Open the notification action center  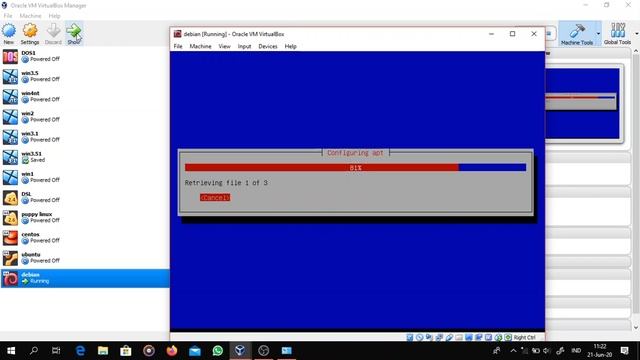point(624,351)
